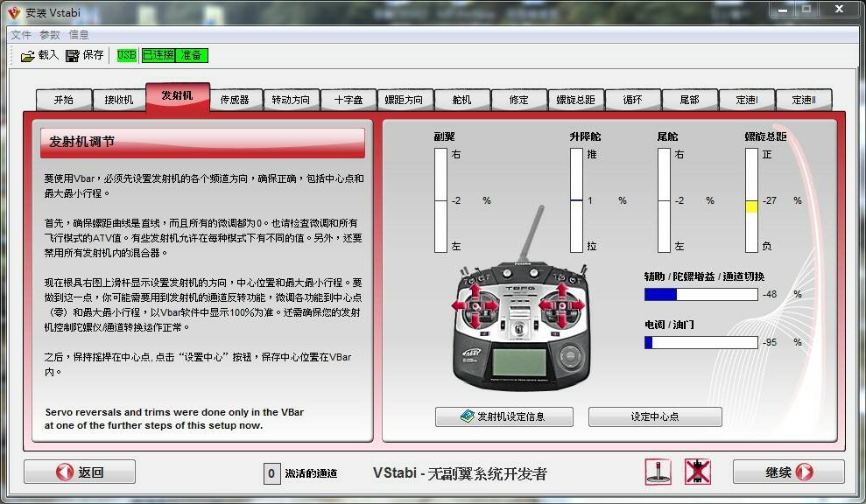
Task: Click the 发射机调节 header banner
Action: (x=202, y=143)
